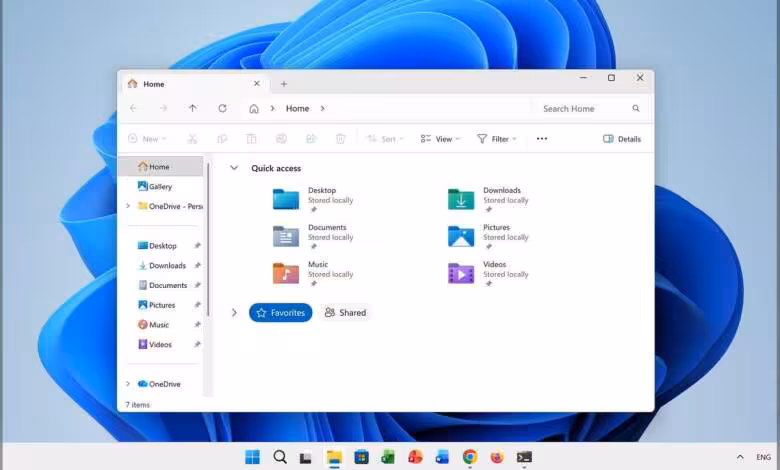Click the Forward navigation arrow
780x470 pixels.
163,108
